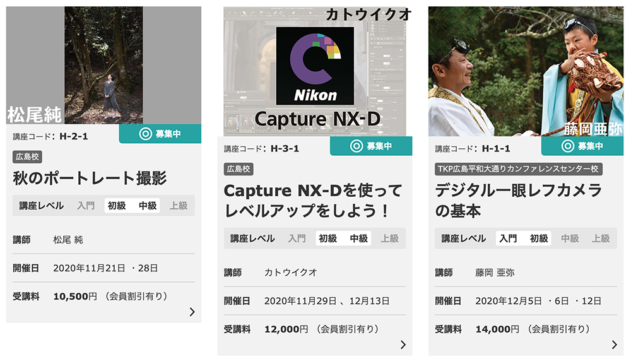631x364 pixels.
Task: Click the 募集中 circle icon on the H-3-1 card
Action: click(357, 146)
